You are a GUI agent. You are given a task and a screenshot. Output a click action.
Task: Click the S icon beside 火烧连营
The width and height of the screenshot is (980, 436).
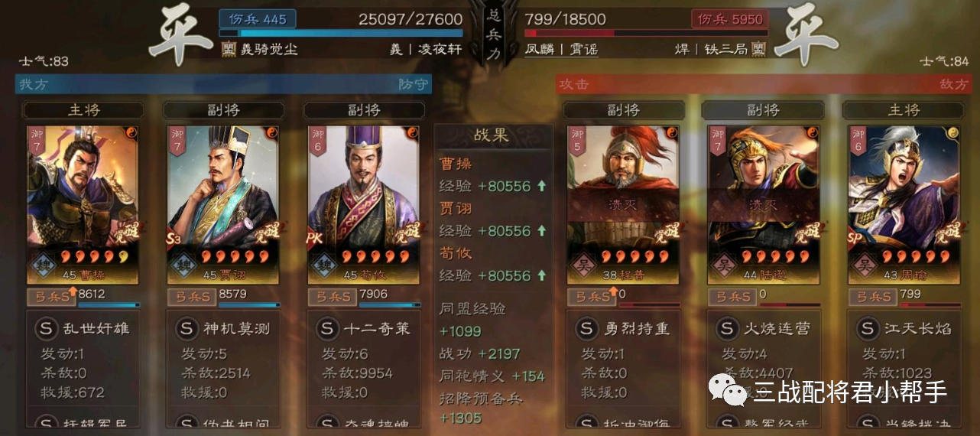click(x=728, y=329)
